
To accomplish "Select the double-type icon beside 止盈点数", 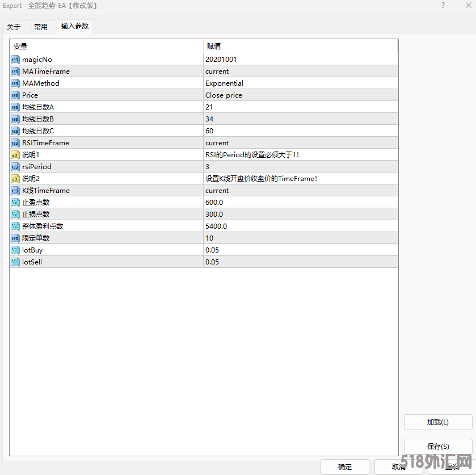I will click(x=15, y=203).
